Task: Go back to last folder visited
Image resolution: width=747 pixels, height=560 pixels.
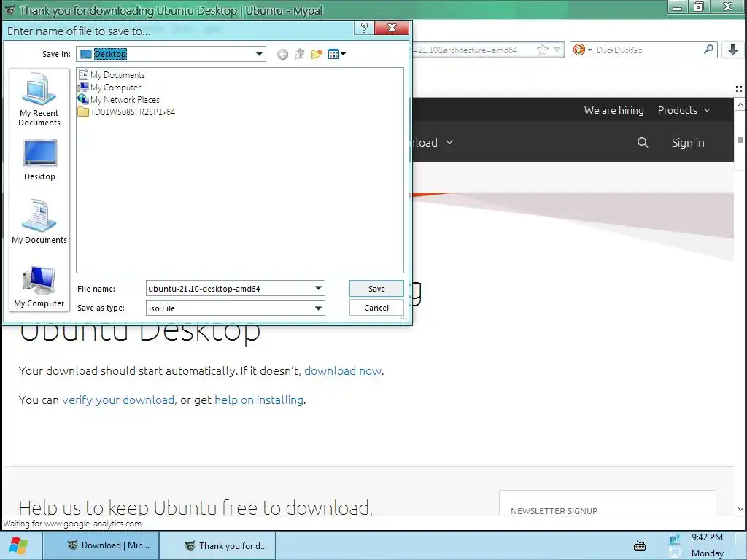Action: click(x=282, y=54)
